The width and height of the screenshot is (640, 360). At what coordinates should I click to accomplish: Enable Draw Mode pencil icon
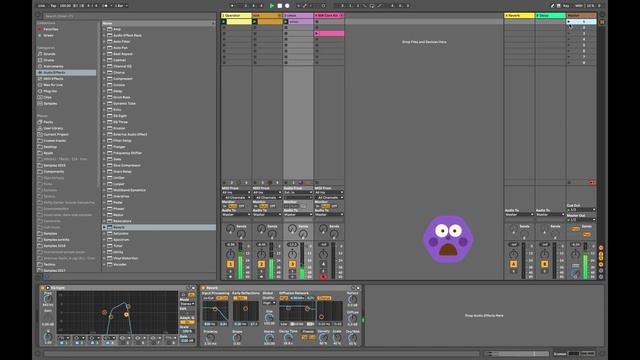click(552, 6)
